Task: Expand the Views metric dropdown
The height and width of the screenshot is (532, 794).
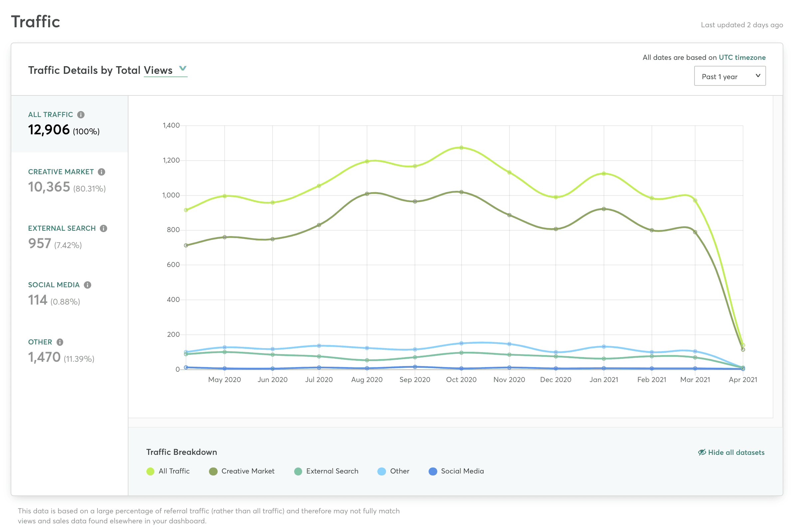Action: (x=166, y=70)
